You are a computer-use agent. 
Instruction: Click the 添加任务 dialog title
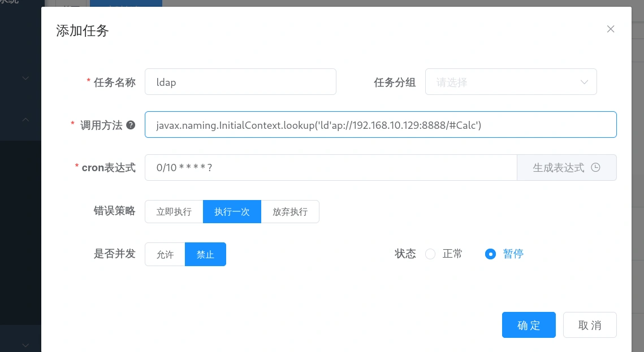click(x=83, y=31)
